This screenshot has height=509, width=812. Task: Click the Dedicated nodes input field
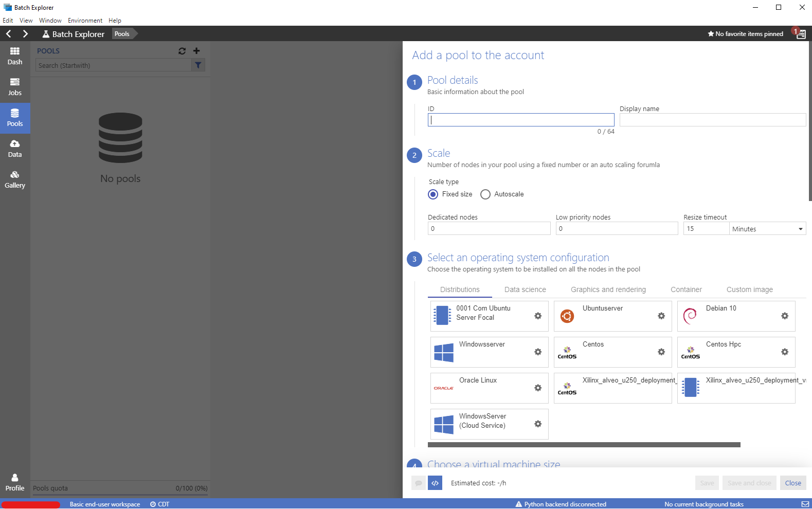pos(489,228)
